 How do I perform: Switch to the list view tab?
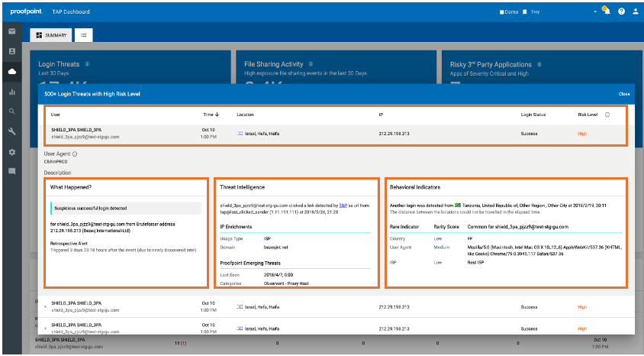coord(84,35)
